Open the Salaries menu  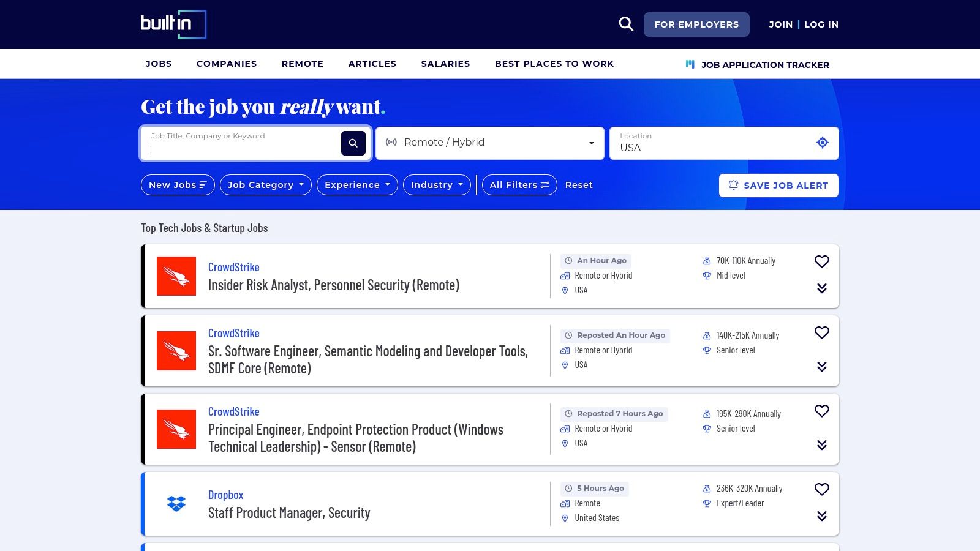[x=445, y=64]
